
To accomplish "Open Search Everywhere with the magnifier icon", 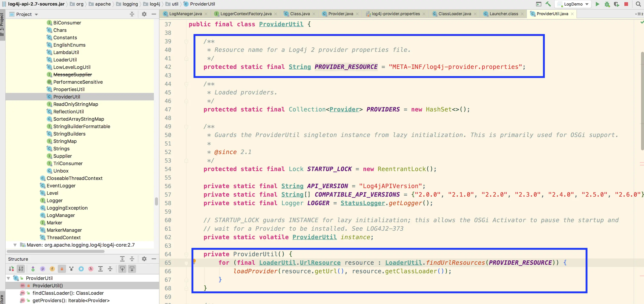I will tap(638, 4).
